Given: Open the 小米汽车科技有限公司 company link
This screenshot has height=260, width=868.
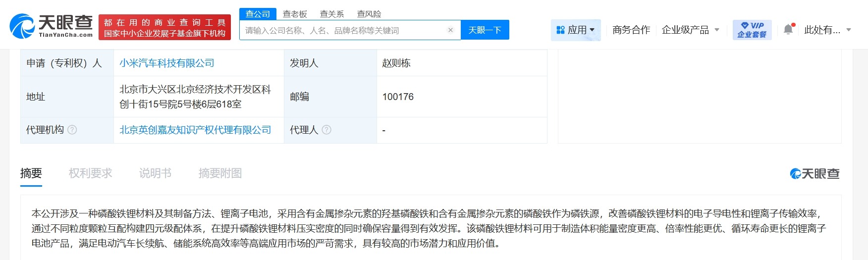Looking at the screenshot, I should tap(167, 63).
